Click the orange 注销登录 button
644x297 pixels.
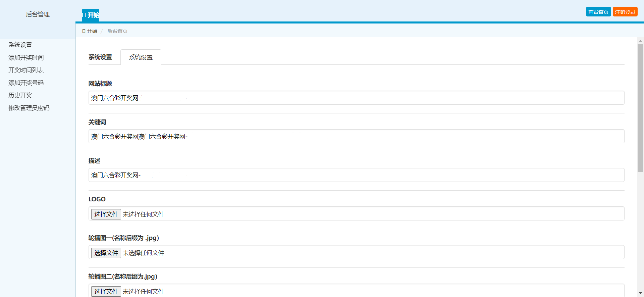coord(625,12)
